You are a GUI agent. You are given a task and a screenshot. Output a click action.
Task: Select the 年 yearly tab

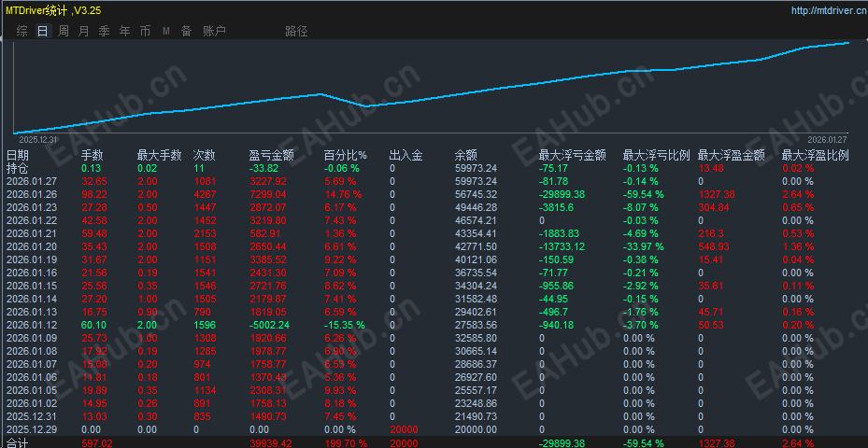(125, 32)
